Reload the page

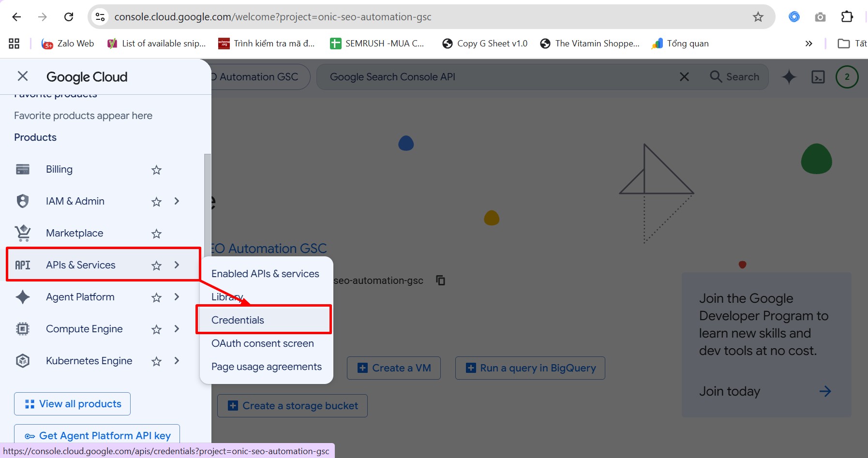pos(69,17)
